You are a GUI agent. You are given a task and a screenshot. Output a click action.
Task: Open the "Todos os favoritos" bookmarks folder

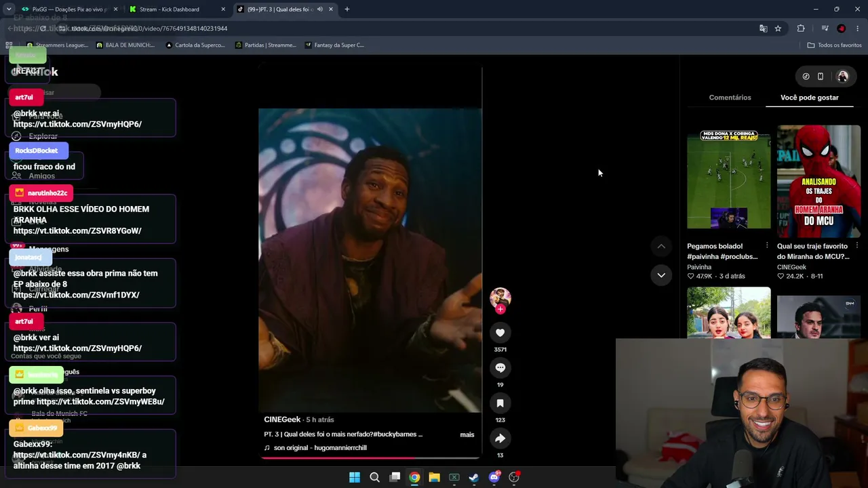(834, 45)
